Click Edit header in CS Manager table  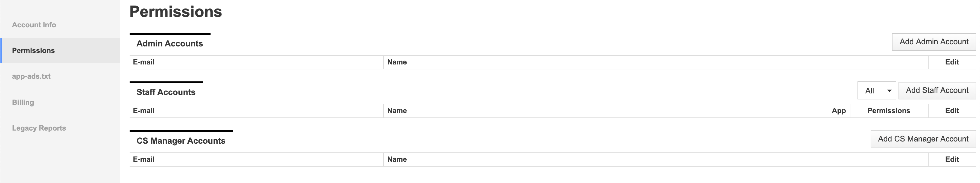tap(952, 160)
